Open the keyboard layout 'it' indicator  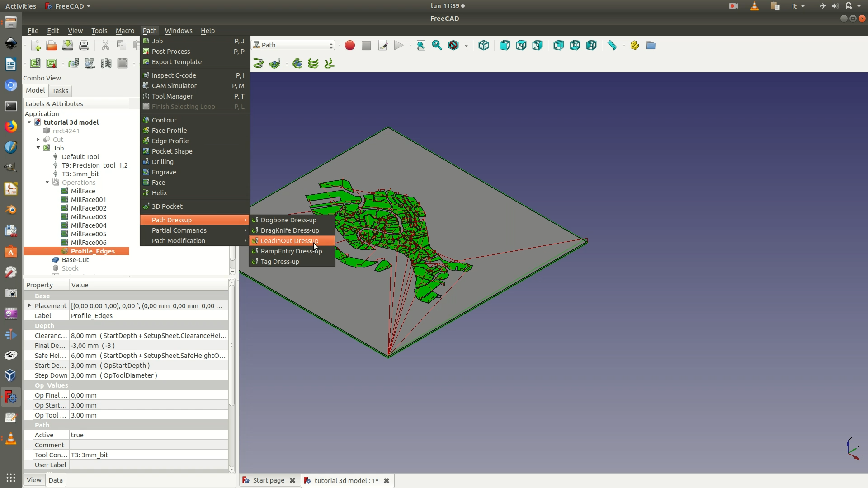point(798,6)
